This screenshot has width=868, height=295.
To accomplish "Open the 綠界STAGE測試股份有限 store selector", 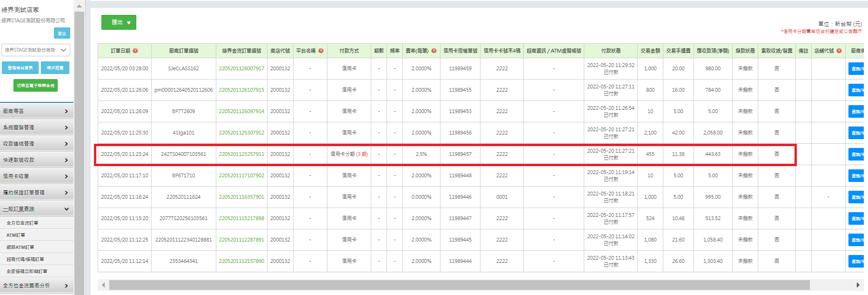I will [36, 50].
